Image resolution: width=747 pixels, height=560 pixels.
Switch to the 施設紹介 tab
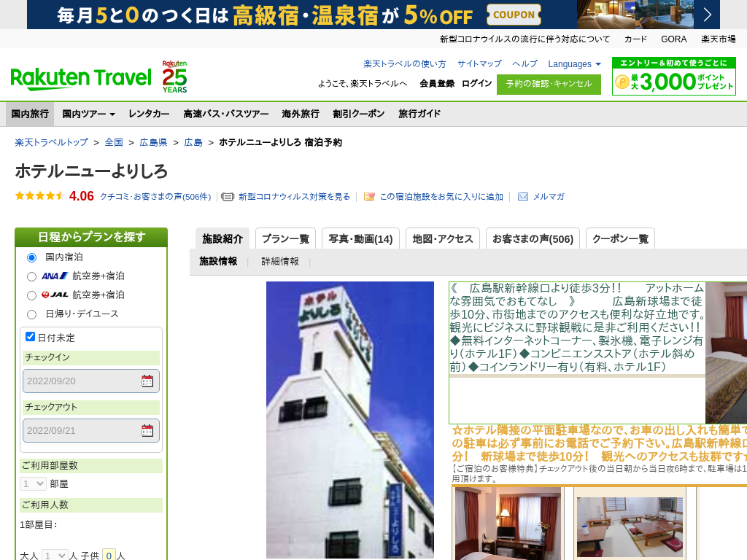tap(222, 238)
